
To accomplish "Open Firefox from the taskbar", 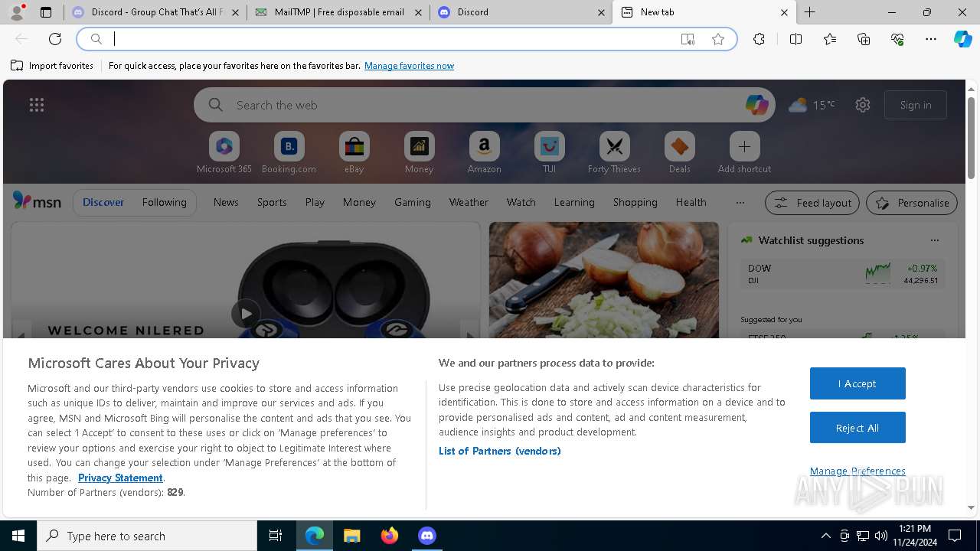I will point(389,536).
